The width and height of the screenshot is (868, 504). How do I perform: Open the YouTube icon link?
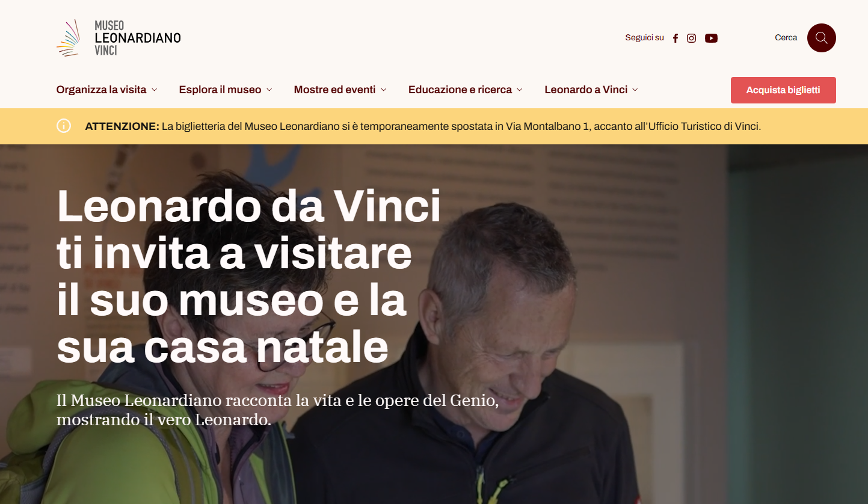[711, 38]
